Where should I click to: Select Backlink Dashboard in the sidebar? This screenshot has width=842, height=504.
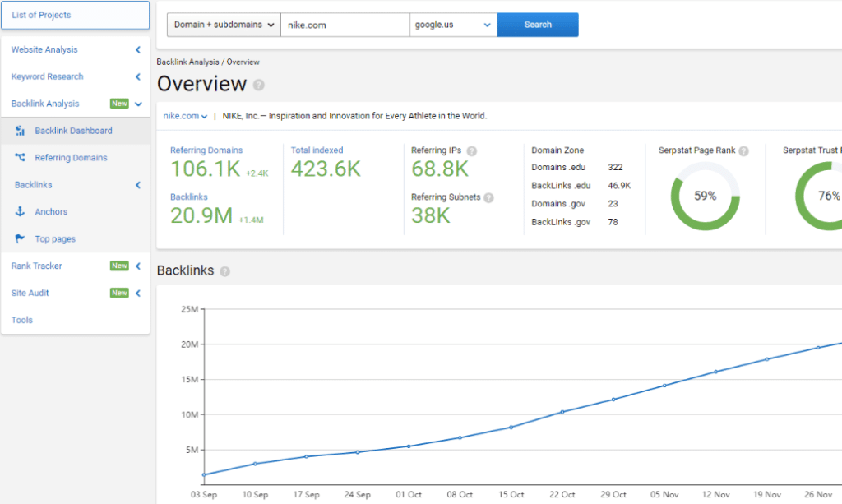(73, 131)
